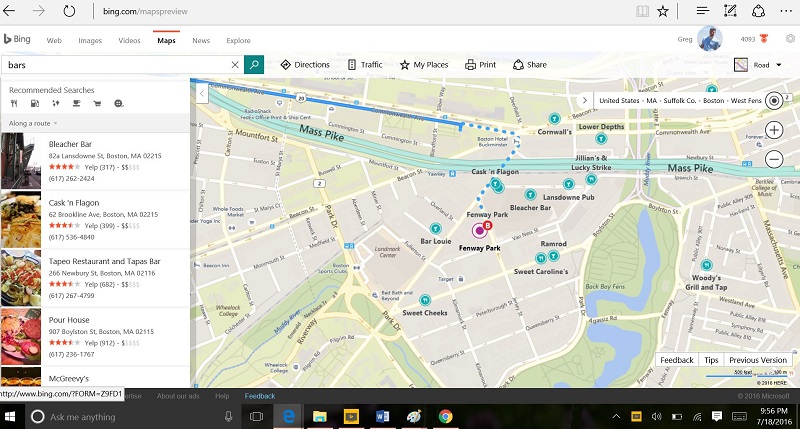Clear the bars search text with X
This screenshot has width=800, height=429.
pos(235,65)
